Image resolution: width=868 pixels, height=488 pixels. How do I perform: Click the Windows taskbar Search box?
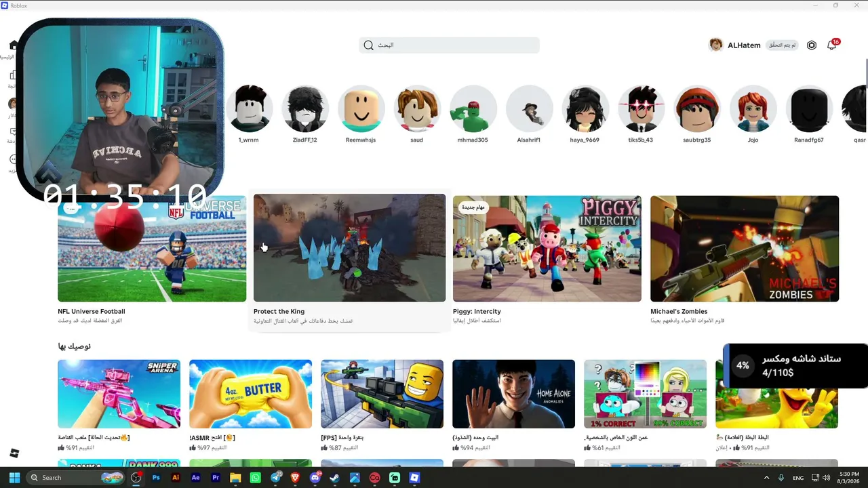tap(76, 478)
